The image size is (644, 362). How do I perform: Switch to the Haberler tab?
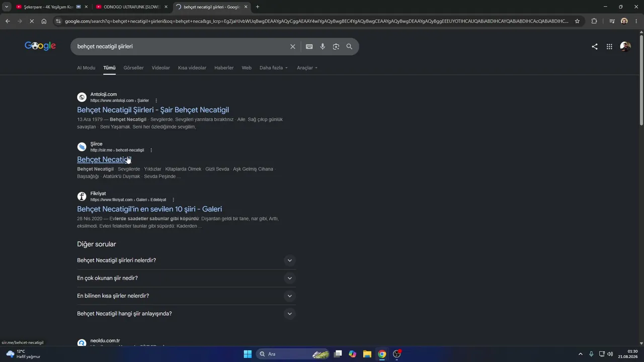tap(224, 68)
